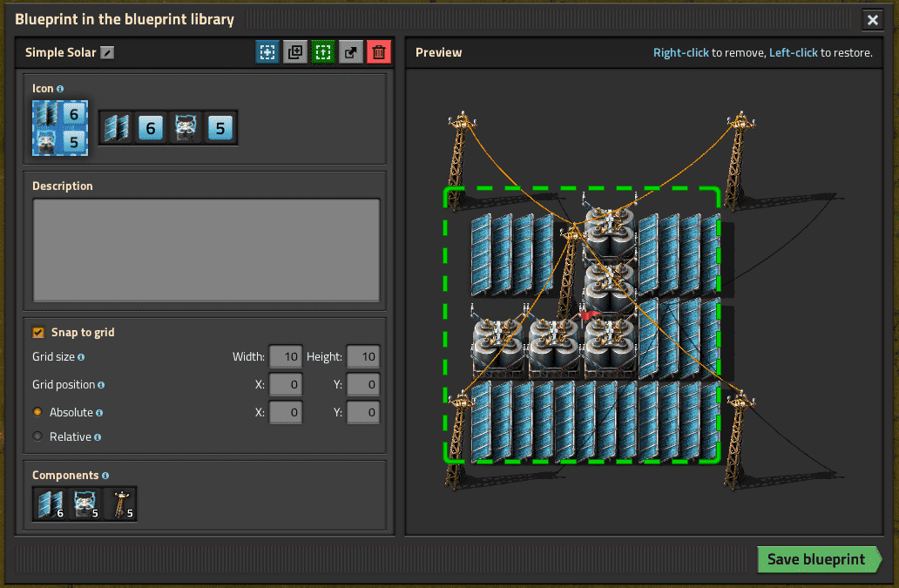Screen dimensions: 899x588
Task: Select the accumulator icon slot
Action: [x=186, y=128]
